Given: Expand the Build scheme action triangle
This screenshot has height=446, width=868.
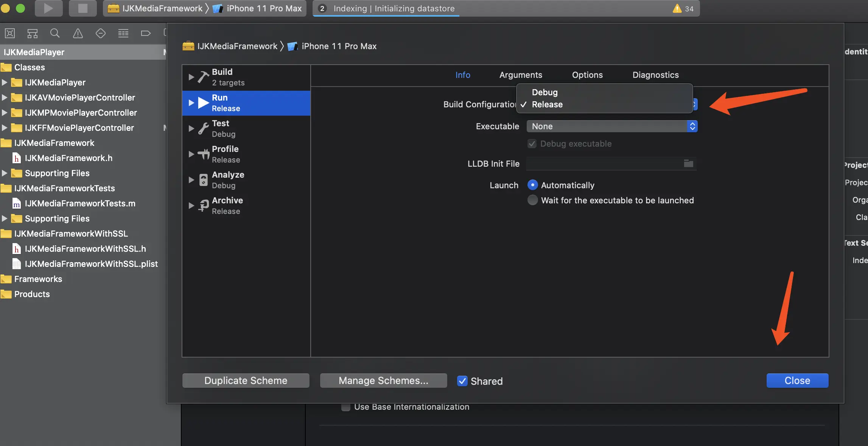Looking at the screenshot, I should coord(191,77).
